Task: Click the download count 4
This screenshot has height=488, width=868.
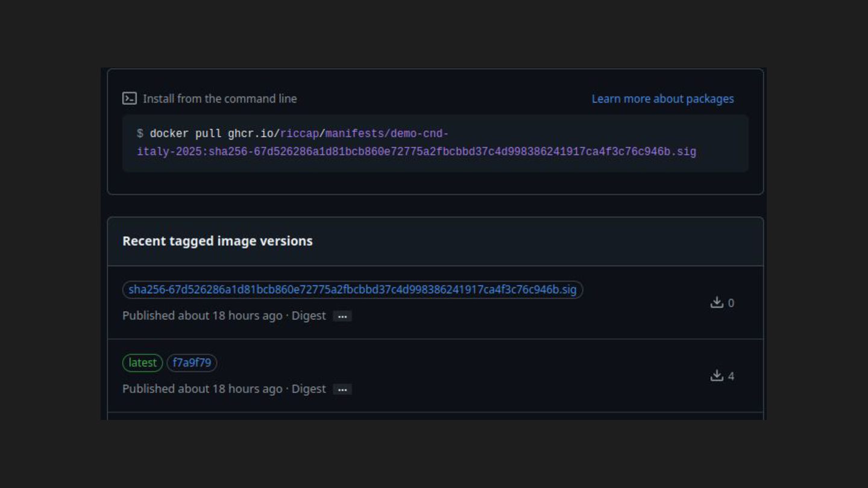Action: click(731, 377)
